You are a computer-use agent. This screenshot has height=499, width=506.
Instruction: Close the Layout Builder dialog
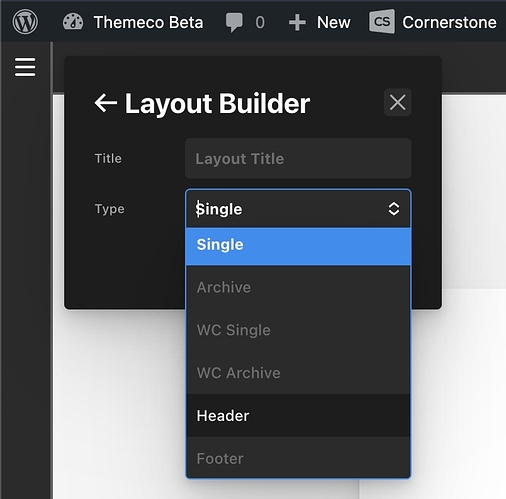tap(397, 102)
